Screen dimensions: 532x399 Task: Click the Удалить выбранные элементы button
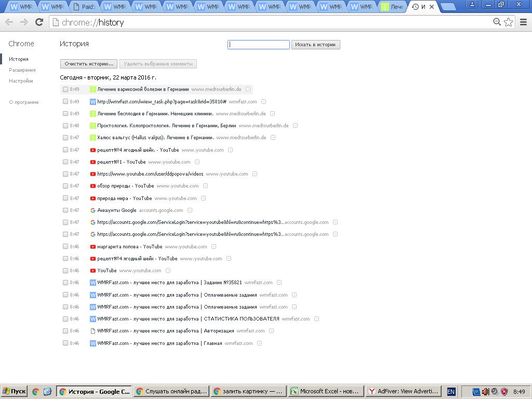[158, 64]
